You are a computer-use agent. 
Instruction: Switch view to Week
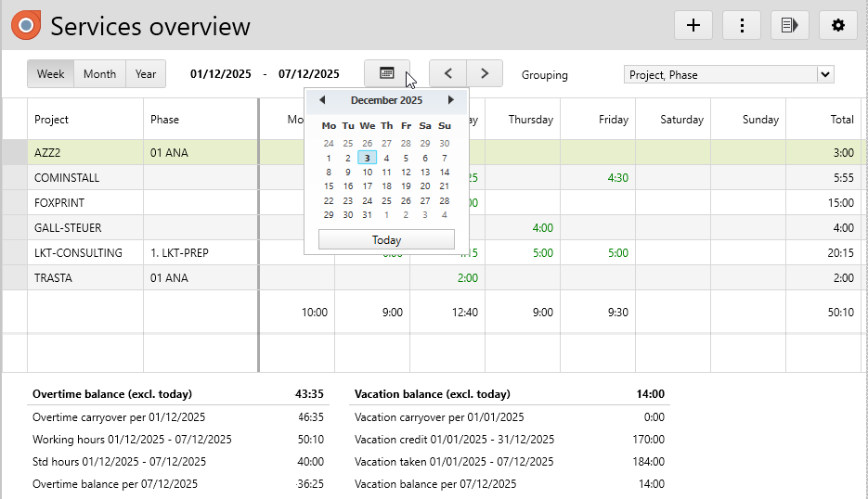[x=50, y=74]
